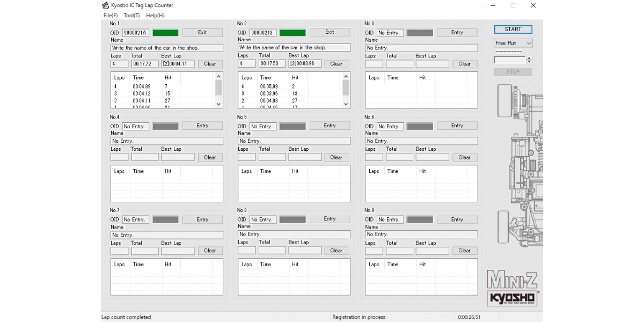Click the Kyosho app icon in title bar
This screenshot has width=644, height=322.
click(105, 5)
